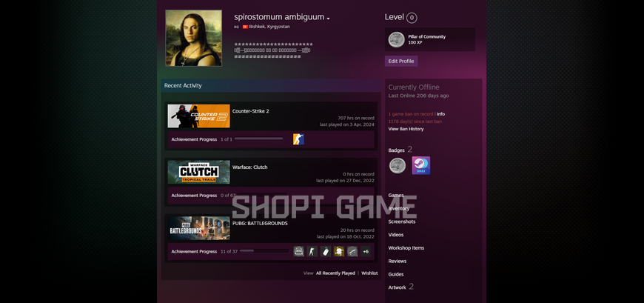The image size is (644, 303).
Task: Open the Warface: Clutch title link
Action: pyautogui.click(x=249, y=167)
